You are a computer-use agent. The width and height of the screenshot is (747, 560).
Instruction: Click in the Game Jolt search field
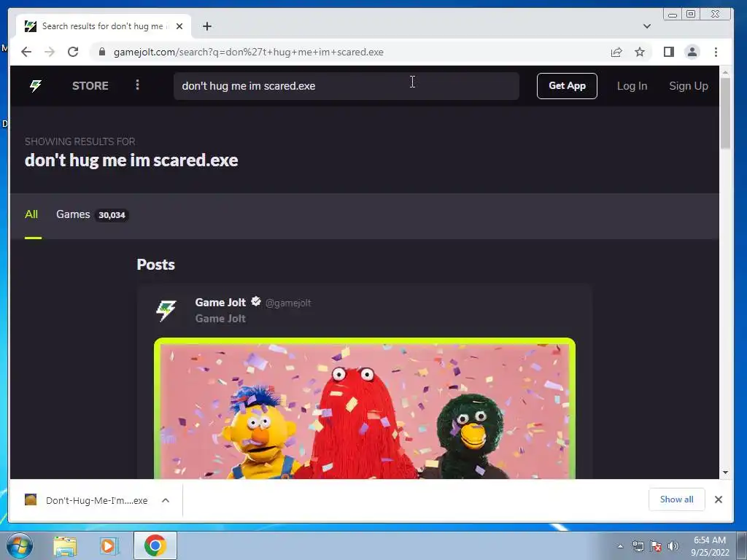[x=347, y=86]
